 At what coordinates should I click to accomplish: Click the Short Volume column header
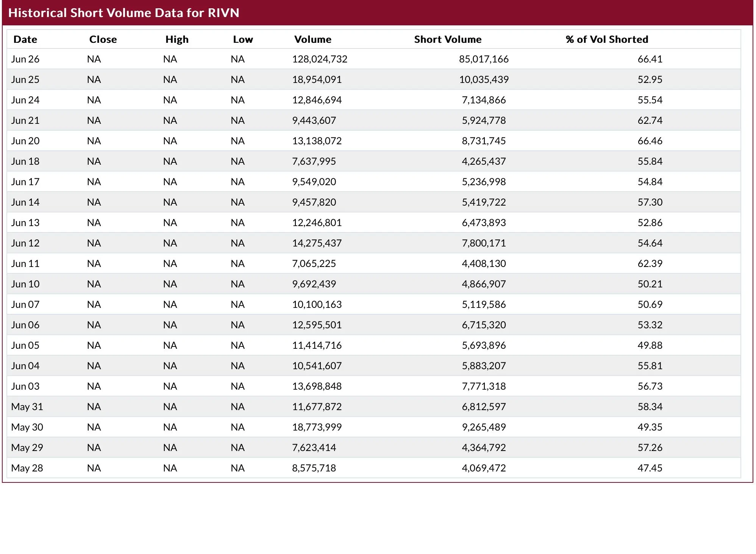click(448, 39)
